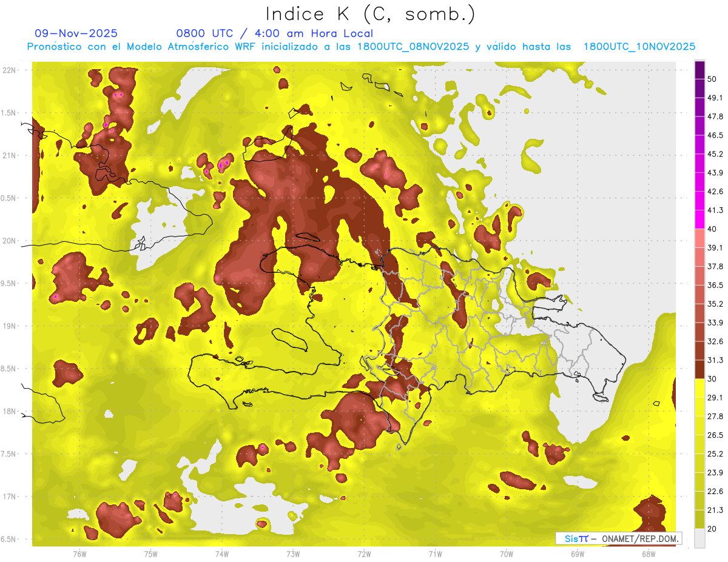Image resolution: width=728 pixels, height=562 pixels.
Task: Click the "26.5" value on the color scale
Action: (x=715, y=435)
